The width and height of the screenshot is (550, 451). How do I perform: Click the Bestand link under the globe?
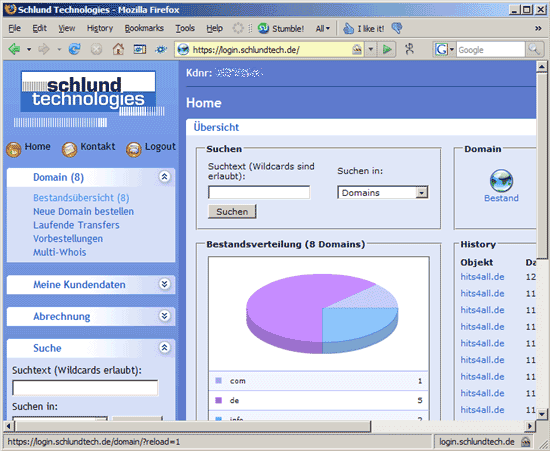pyautogui.click(x=501, y=198)
